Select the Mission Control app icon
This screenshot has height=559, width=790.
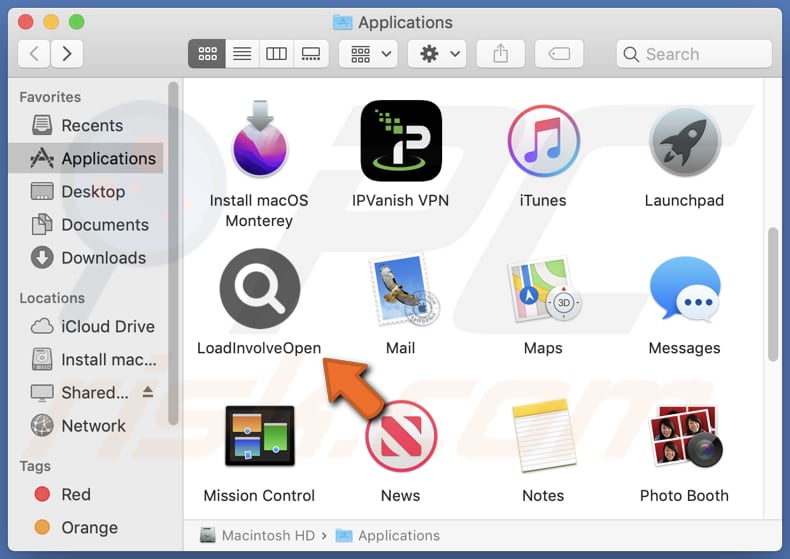[259, 436]
